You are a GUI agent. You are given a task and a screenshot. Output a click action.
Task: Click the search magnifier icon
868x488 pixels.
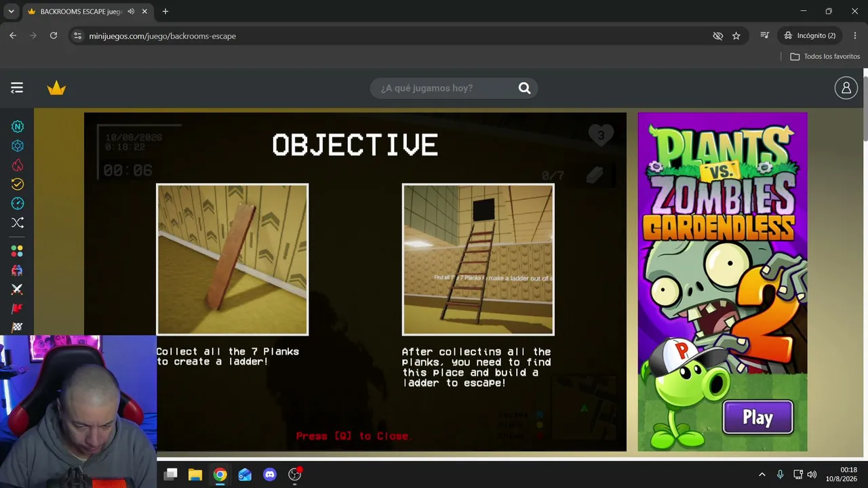pyautogui.click(x=524, y=88)
